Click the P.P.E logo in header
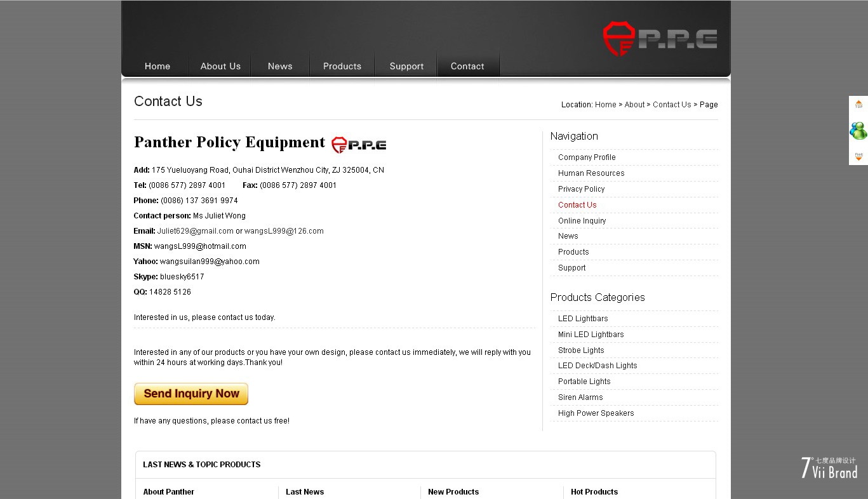Screen dimensions: 868x499 click(660, 39)
